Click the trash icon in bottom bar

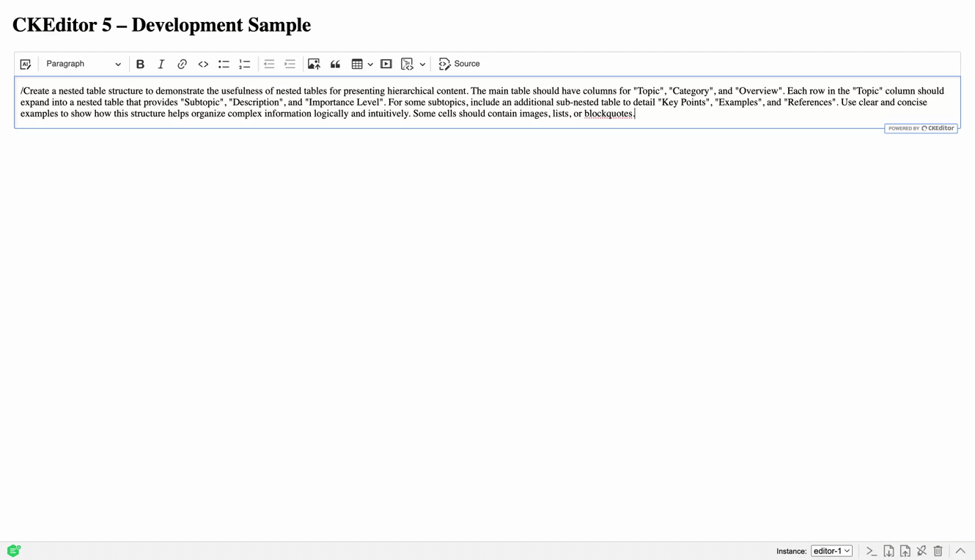point(938,550)
